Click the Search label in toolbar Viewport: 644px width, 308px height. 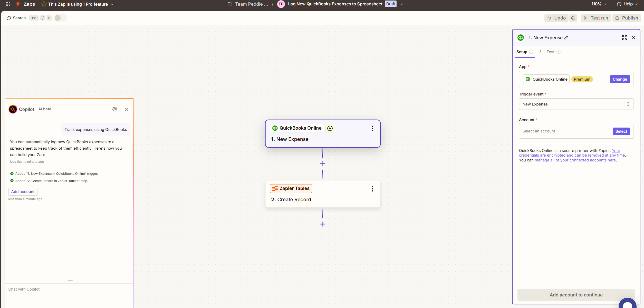tap(19, 18)
